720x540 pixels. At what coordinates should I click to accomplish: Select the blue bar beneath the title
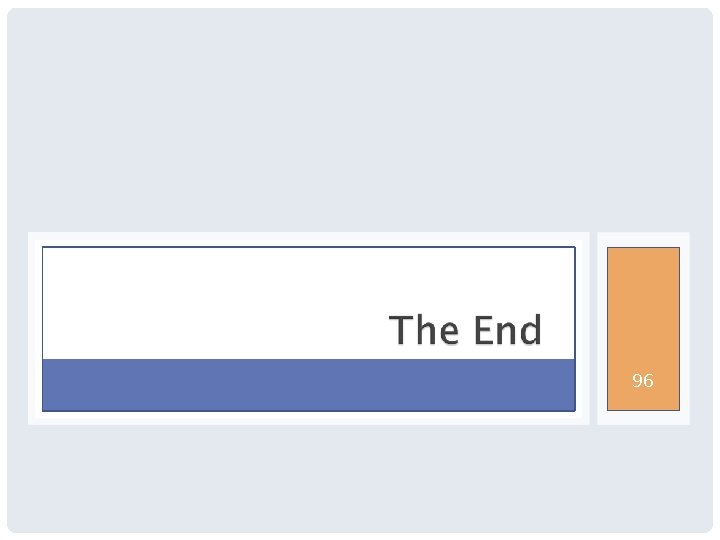(308, 385)
